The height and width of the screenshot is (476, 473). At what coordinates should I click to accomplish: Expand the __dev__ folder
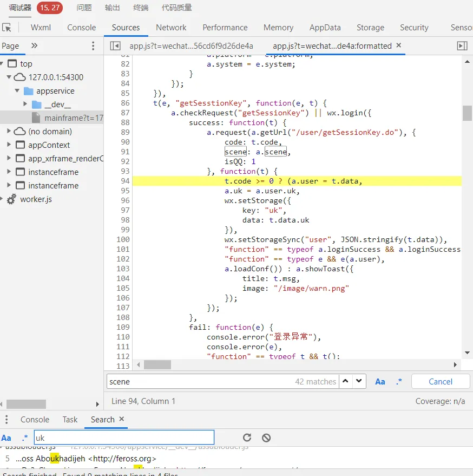[x=25, y=104]
